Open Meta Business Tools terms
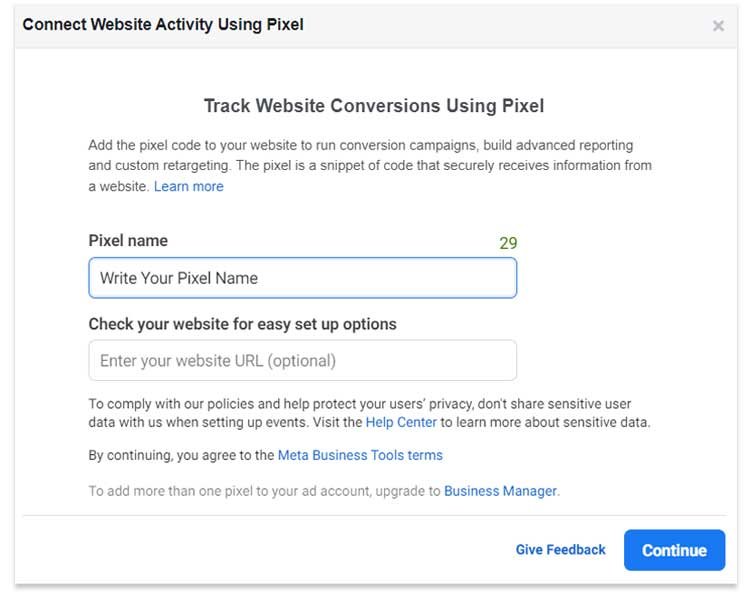 [x=360, y=455]
